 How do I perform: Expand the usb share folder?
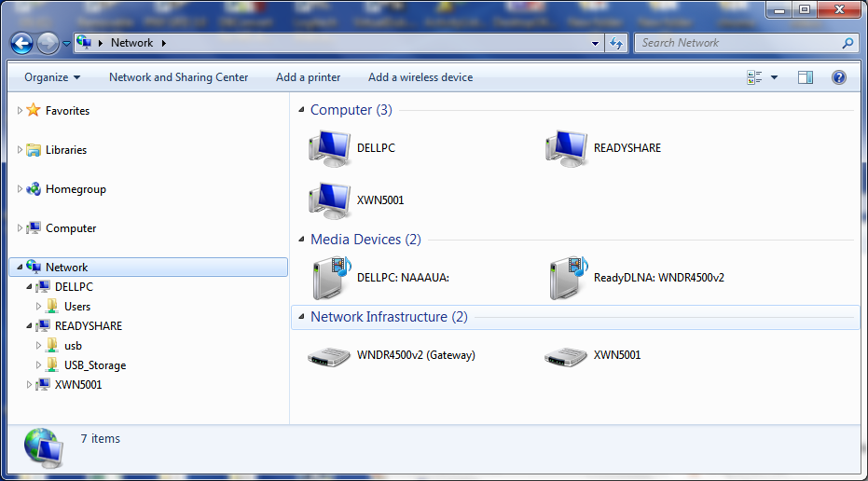(38, 346)
